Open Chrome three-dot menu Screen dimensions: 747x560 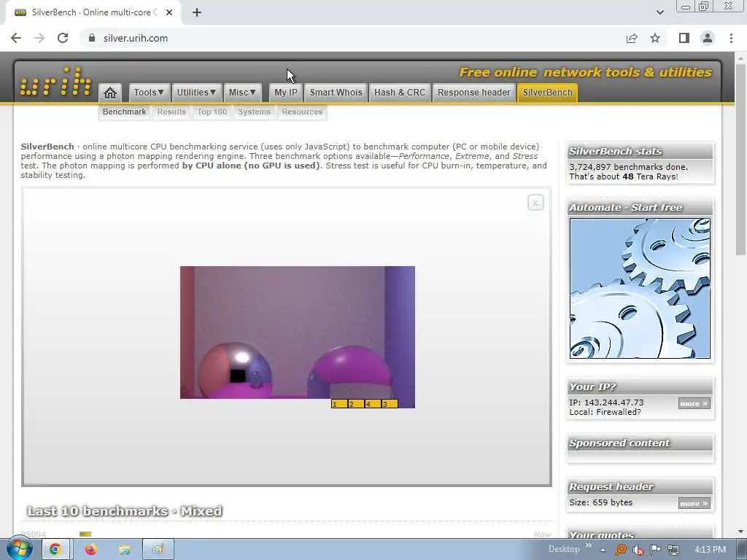coord(731,38)
